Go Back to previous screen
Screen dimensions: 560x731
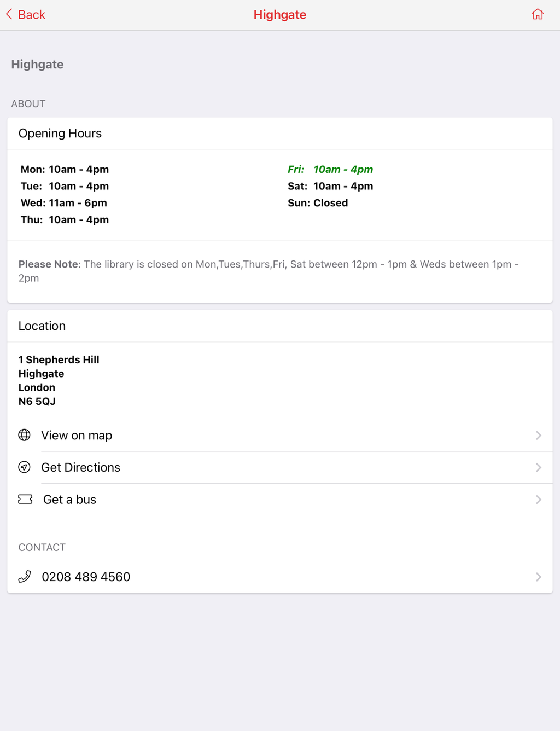click(26, 14)
